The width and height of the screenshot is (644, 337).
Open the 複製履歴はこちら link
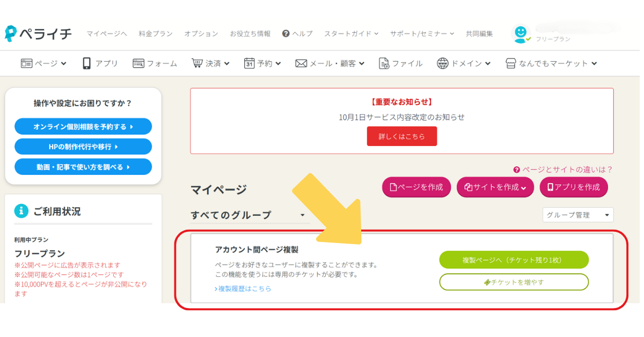243,289
